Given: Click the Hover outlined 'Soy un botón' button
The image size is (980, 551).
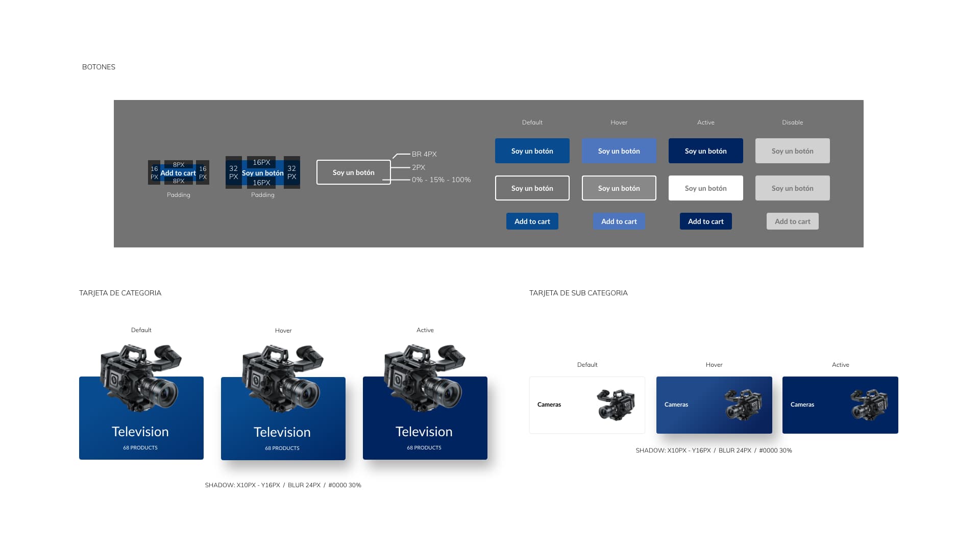Looking at the screenshot, I should [x=619, y=188].
